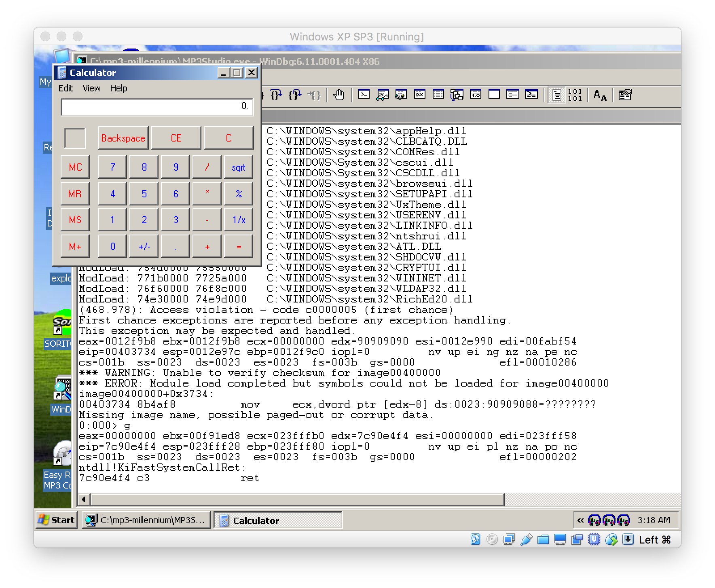The height and width of the screenshot is (588, 715).
Task: Click the VirtualBox hard disk status icon
Action: click(x=475, y=539)
